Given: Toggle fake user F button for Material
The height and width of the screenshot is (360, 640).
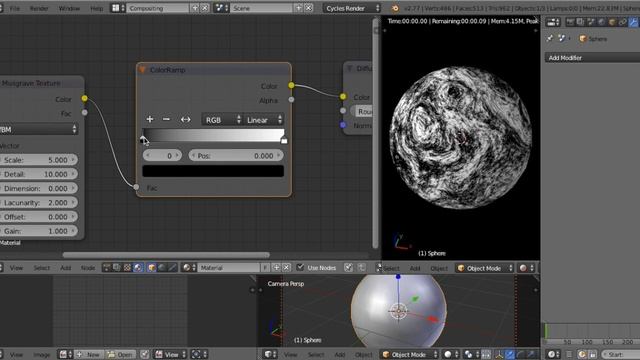Looking at the screenshot, I should 265,268.
